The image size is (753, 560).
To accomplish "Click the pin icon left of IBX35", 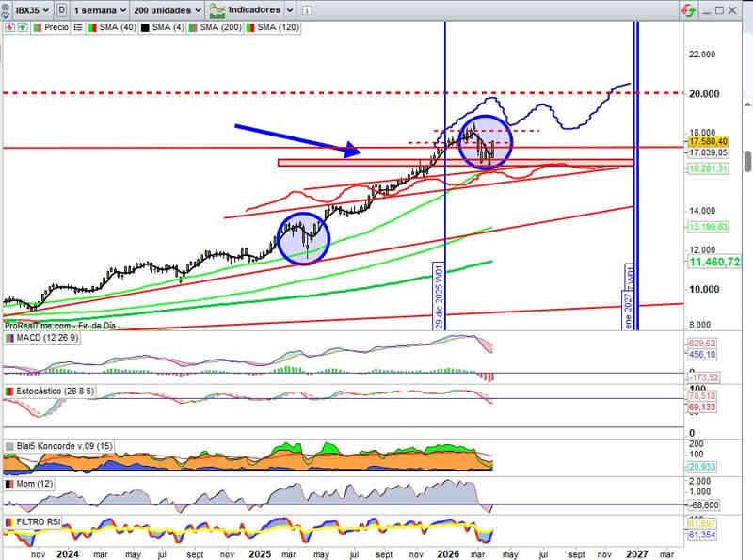I will (8, 9).
